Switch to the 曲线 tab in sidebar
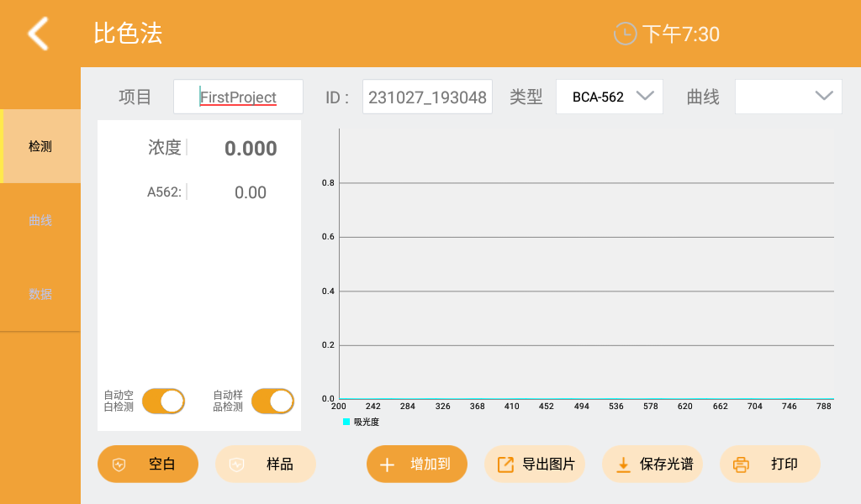Image resolution: width=861 pixels, height=504 pixels. [x=40, y=220]
